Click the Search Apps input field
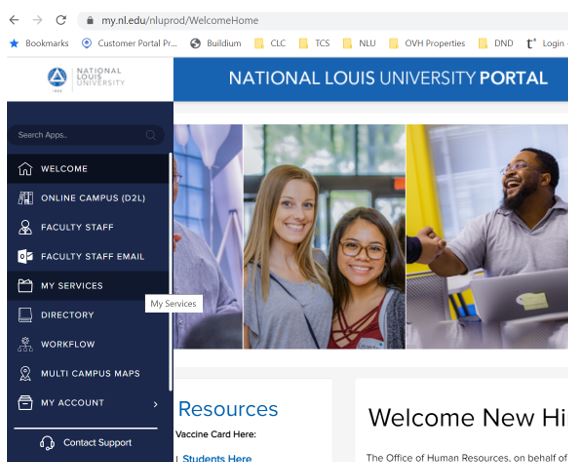 [x=86, y=135]
